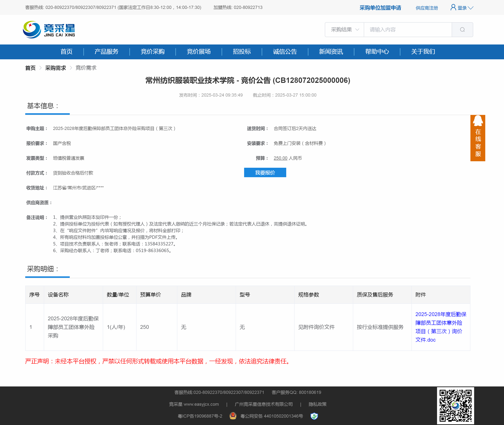This screenshot has width=504, height=425.
Task: Click the blue shield certification icon
Action: tap(314, 416)
